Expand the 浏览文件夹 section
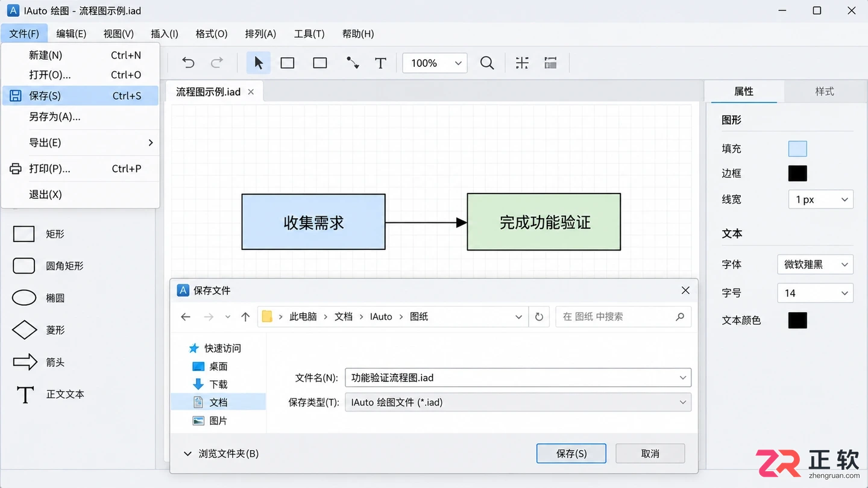868x488 pixels. coord(221,454)
